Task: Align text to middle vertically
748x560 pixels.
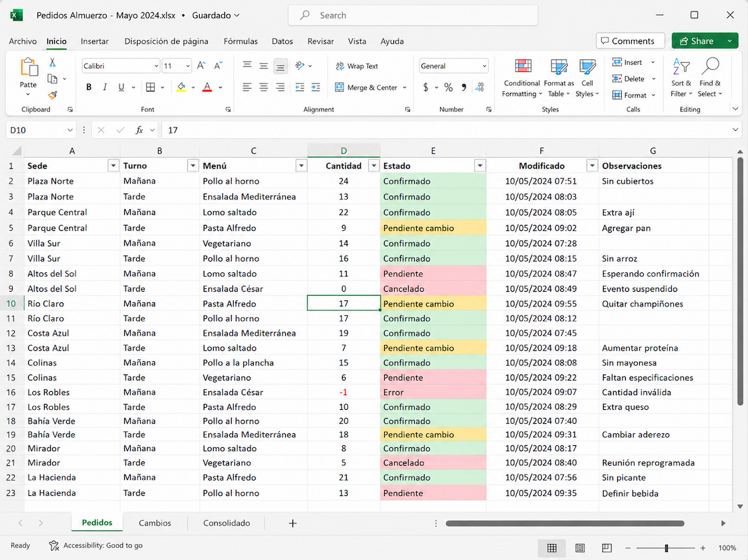Action: click(263, 65)
